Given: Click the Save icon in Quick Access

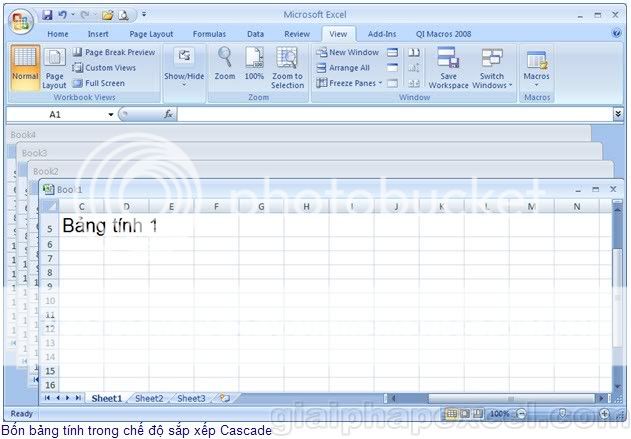Looking at the screenshot, I should click(46, 15).
